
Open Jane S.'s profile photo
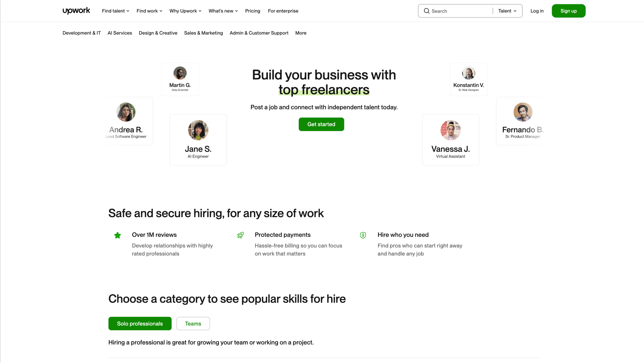tap(198, 130)
